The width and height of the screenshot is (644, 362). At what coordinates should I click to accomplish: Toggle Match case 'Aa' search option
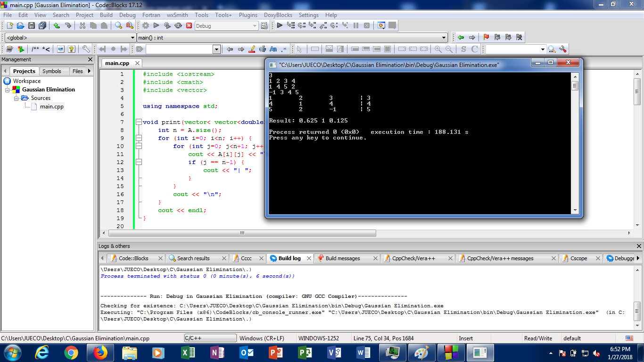pyautogui.click(x=273, y=49)
